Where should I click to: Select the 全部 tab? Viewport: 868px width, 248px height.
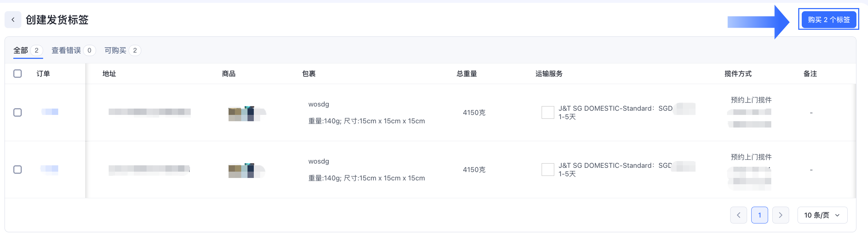[21, 50]
